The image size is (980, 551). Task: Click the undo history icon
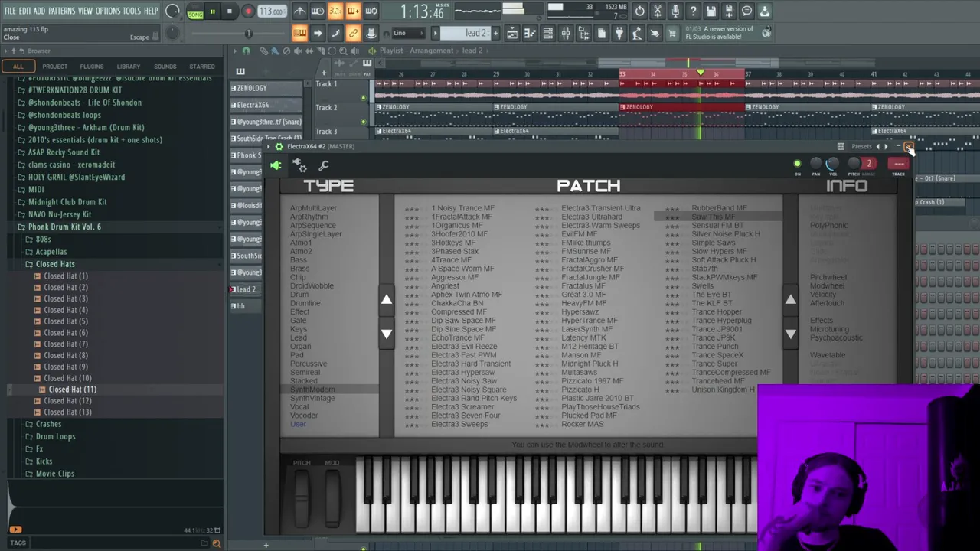[639, 11]
